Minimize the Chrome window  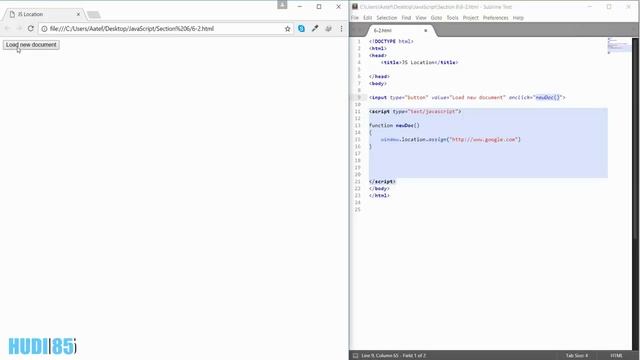[300, 7]
